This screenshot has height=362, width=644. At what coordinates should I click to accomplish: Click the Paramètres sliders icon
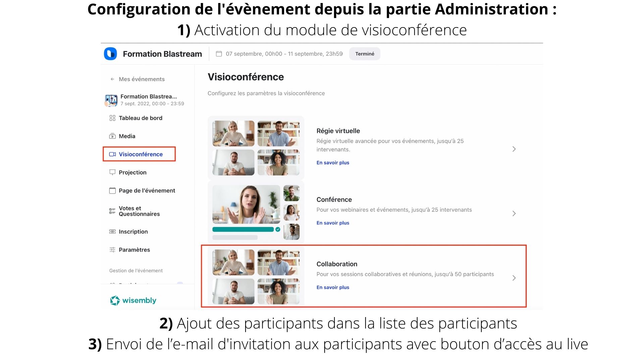(112, 250)
